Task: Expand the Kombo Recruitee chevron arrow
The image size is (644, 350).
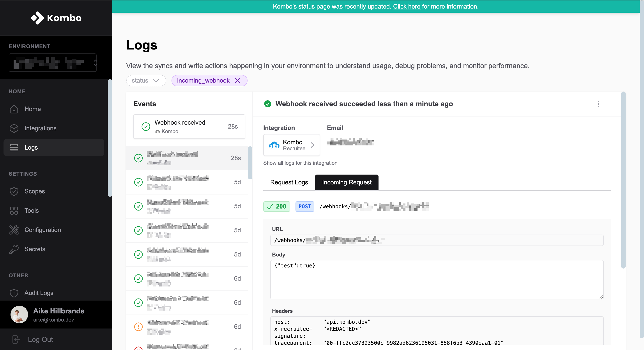Action: [x=312, y=145]
